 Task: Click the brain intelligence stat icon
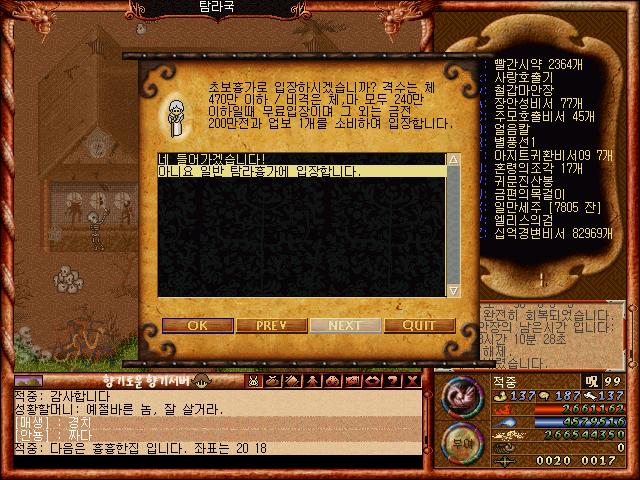tap(544, 395)
